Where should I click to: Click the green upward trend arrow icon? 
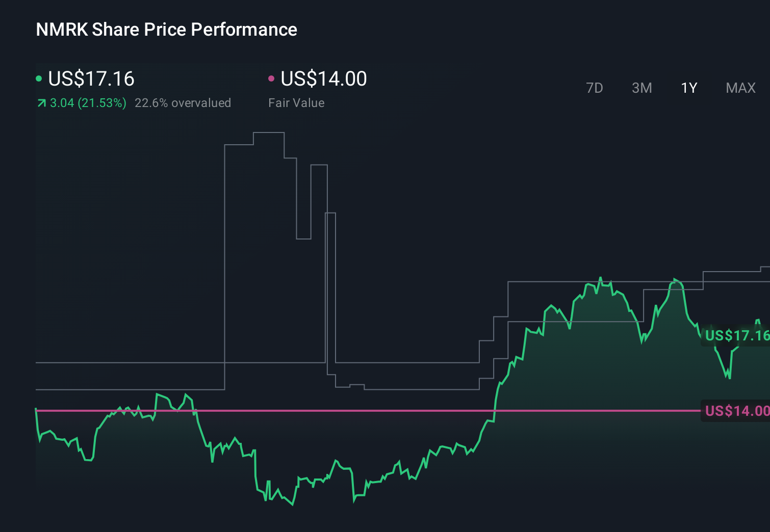pyautogui.click(x=41, y=102)
